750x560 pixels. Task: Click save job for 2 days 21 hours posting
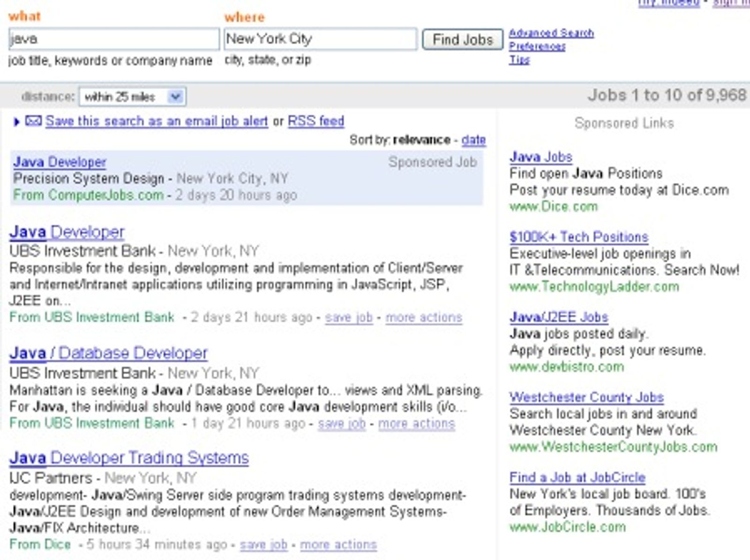[349, 317]
